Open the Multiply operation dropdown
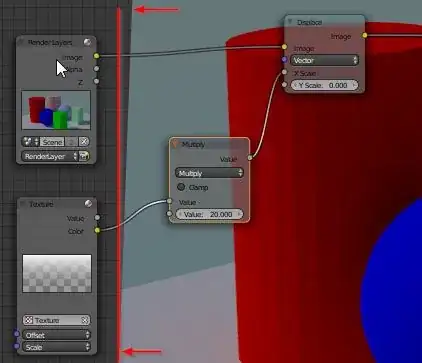The image size is (422, 363). [209, 173]
